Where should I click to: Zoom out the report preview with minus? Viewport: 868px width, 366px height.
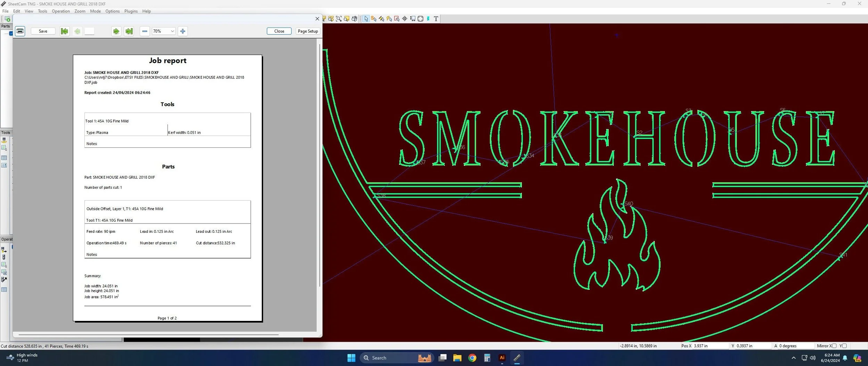point(144,31)
